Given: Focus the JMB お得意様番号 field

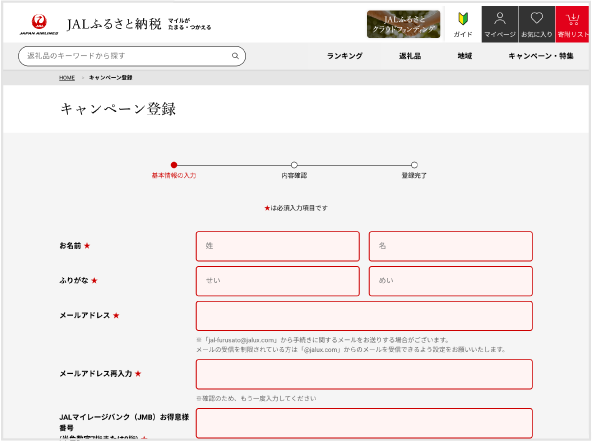Looking at the screenshot, I should pos(364,423).
